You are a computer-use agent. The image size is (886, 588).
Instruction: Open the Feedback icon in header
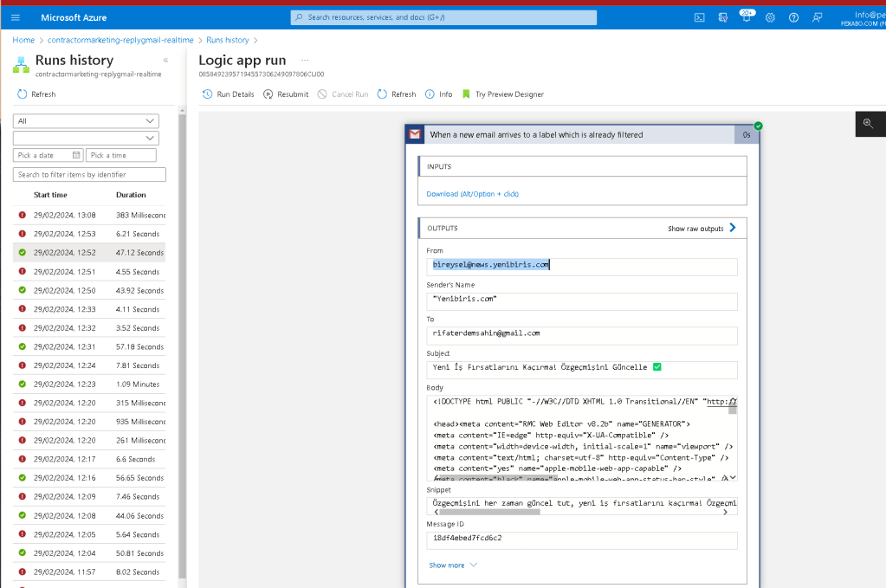pos(817,17)
